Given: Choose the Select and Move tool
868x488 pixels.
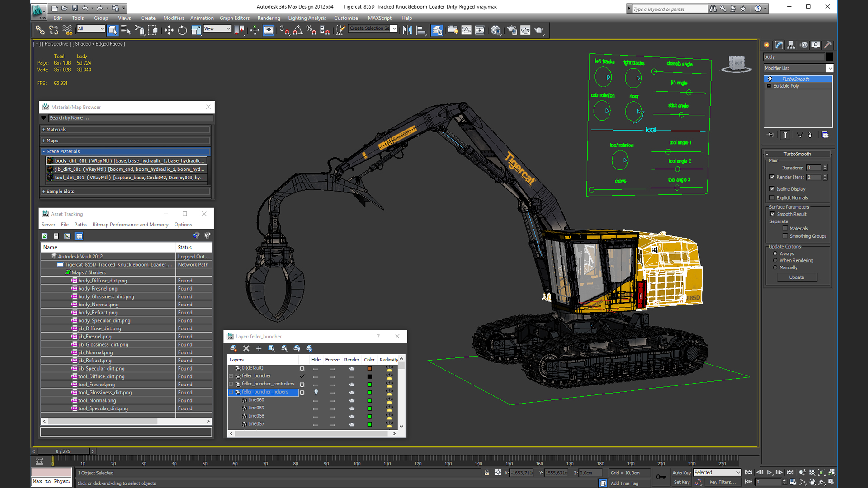Looking at the screenshot, I should (169, 30).
